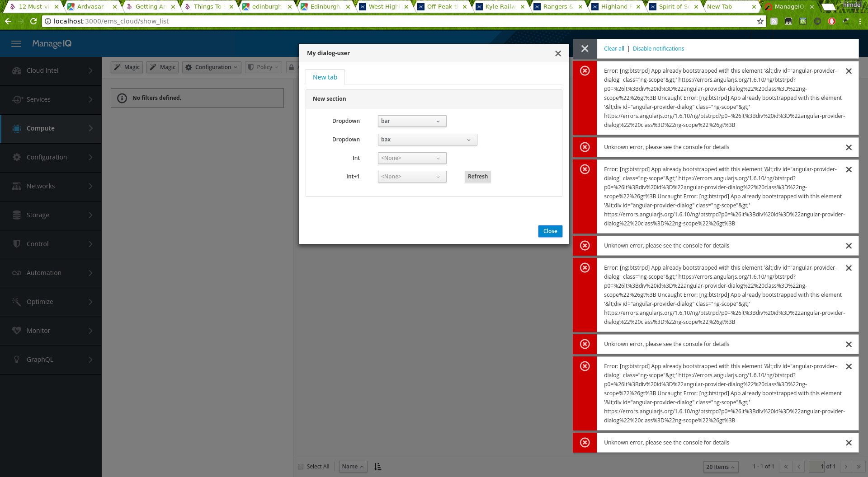Dismiss the fourth ng:btstrpd error notification
The height and width of the screenshot is (477, 868).
coord(849,367)
